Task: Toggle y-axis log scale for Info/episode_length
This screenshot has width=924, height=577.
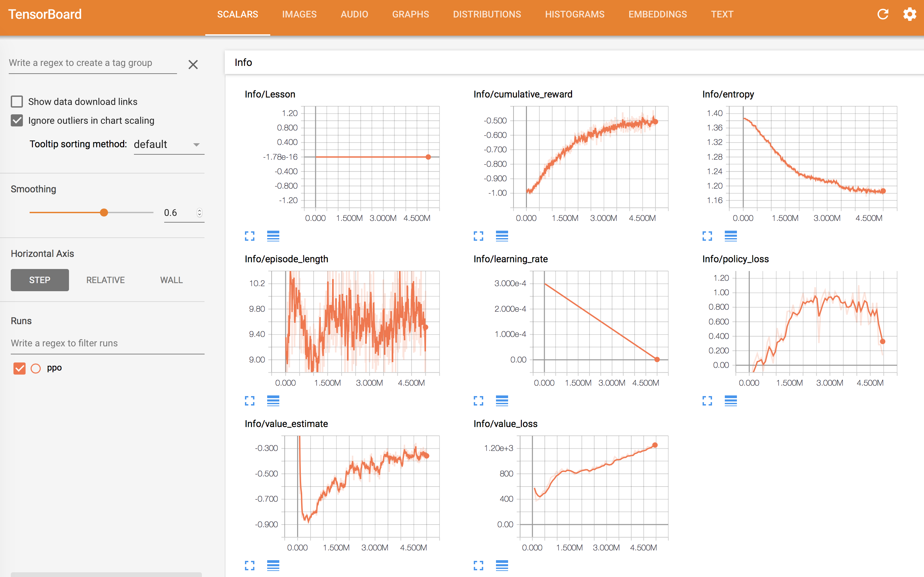Action: click(x=273, y=401)
